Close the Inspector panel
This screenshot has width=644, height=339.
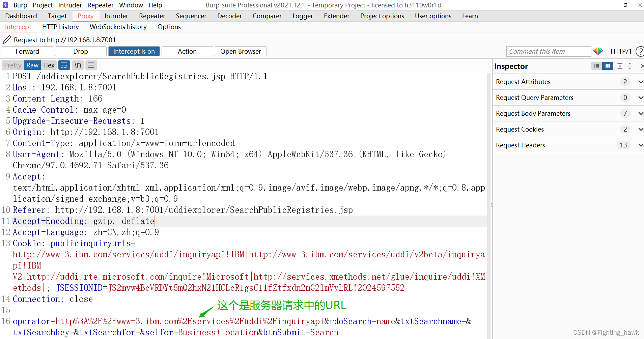pyautogui.click(x=642, y=66)
